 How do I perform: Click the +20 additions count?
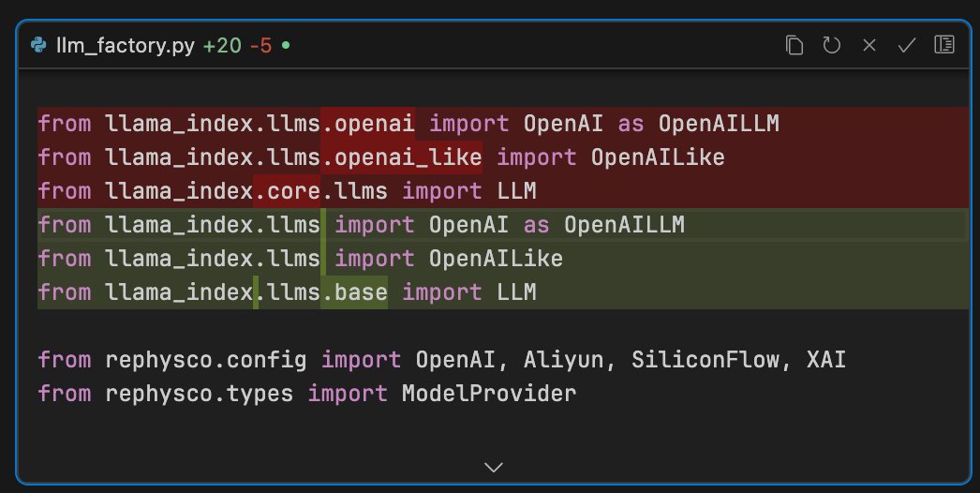(222, 46)
